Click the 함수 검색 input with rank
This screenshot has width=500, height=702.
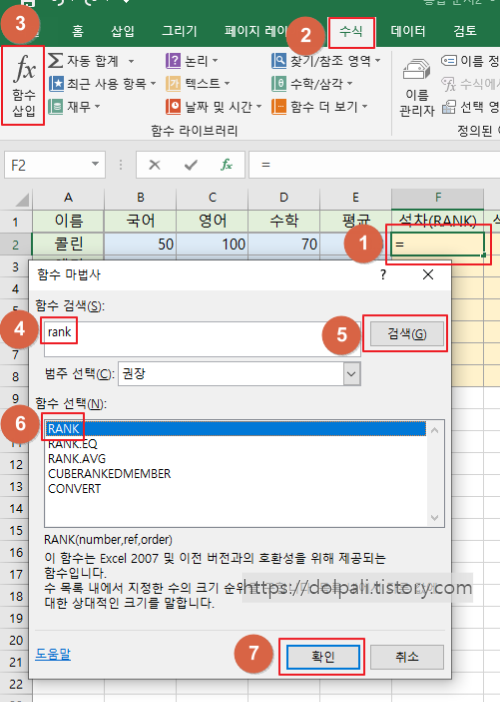[x=202, y=339]
